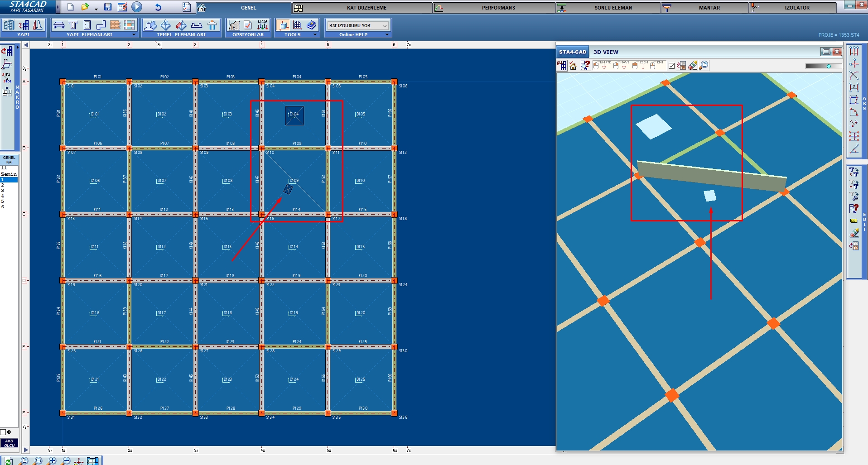Viewport: 868px width, 465px height.
Task: Switch to the KAT DUZENLEME tab
Action: pyautogui.click(x=366, y=8)
